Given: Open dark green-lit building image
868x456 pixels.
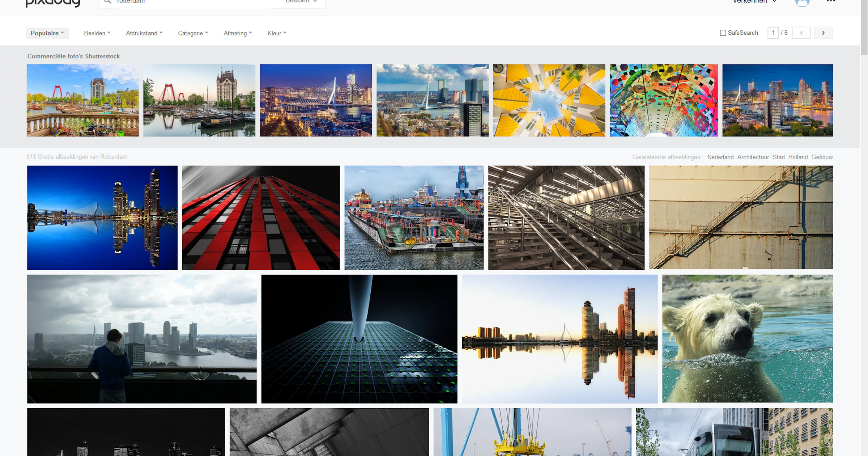Looking at the screenshot, I should tap(359, 339).
